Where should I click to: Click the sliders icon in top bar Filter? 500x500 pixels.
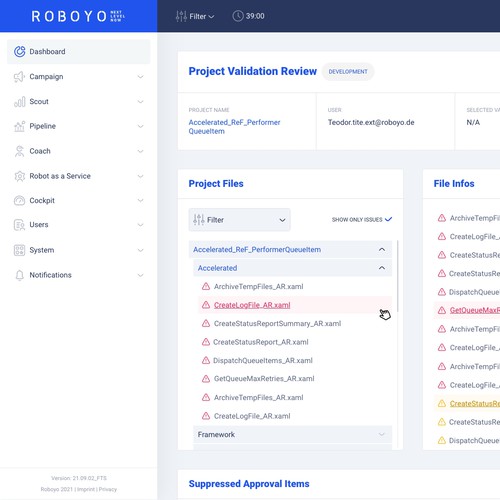tap(181, 16)
